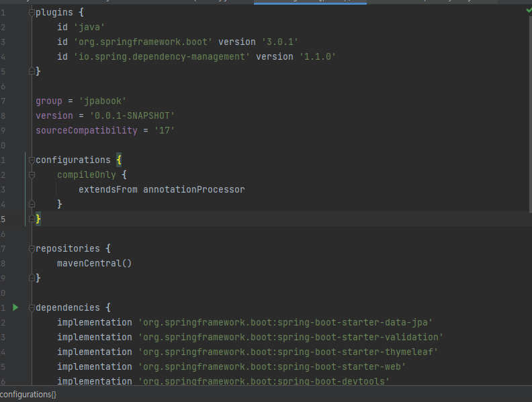This screenshot has height=402, width=532.
Task: Click the 'jpabook' group string
Action: [102, 101]
